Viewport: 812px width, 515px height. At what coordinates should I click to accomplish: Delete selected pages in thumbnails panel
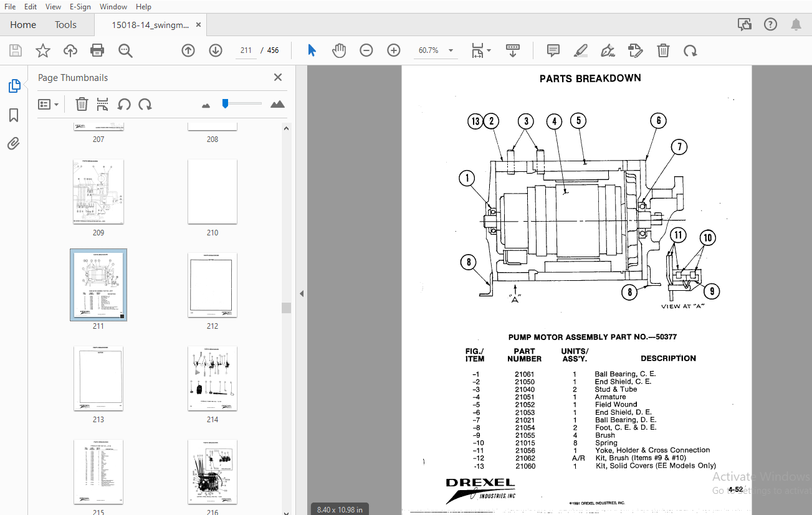coord(82,104)
